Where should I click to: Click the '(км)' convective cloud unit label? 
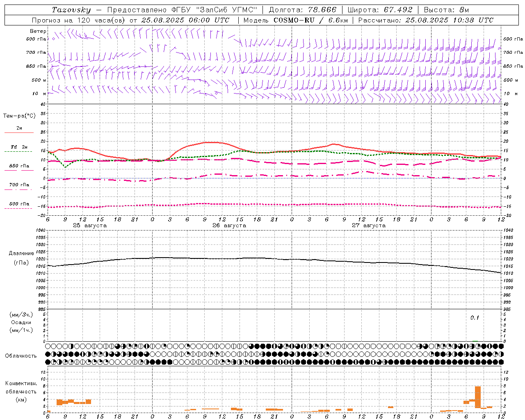click(21, 399)
